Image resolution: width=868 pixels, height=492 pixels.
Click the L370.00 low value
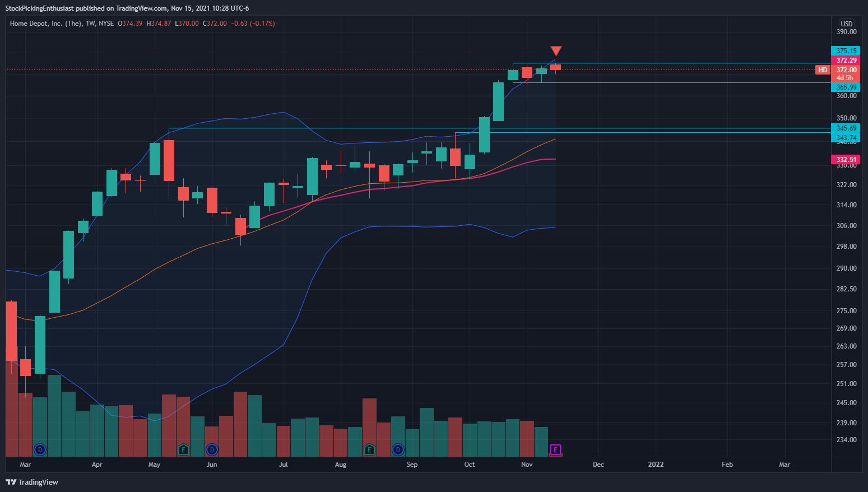187,24
